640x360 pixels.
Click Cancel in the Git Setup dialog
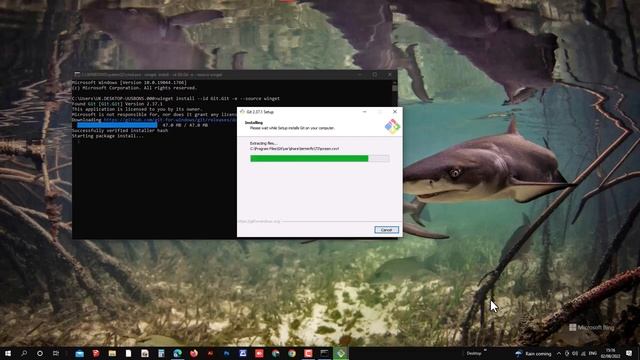tap(386, 230)
